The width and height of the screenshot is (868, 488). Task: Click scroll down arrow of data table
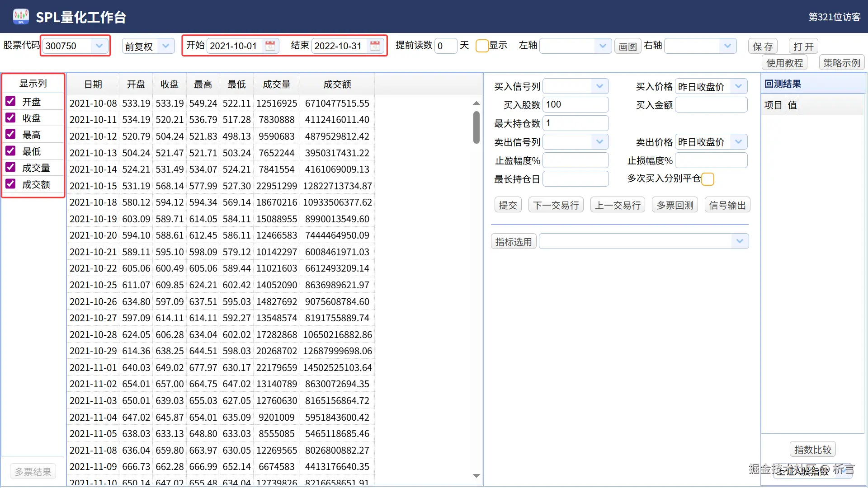click(476, 475)
